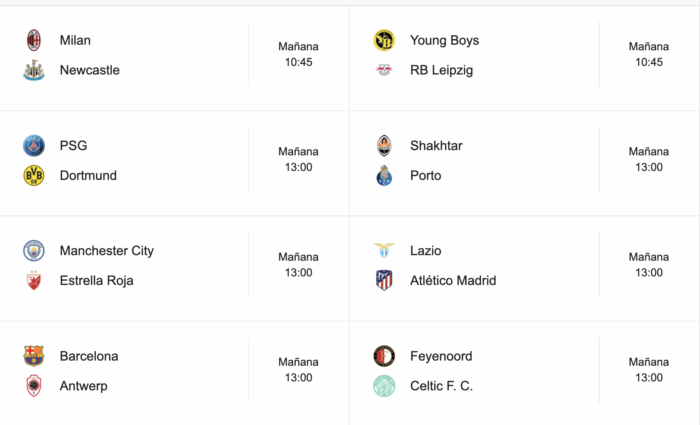The image size is (700, 425).
Task: Open Young Boys vs Leipzig match time
Action: pos(649,54)
